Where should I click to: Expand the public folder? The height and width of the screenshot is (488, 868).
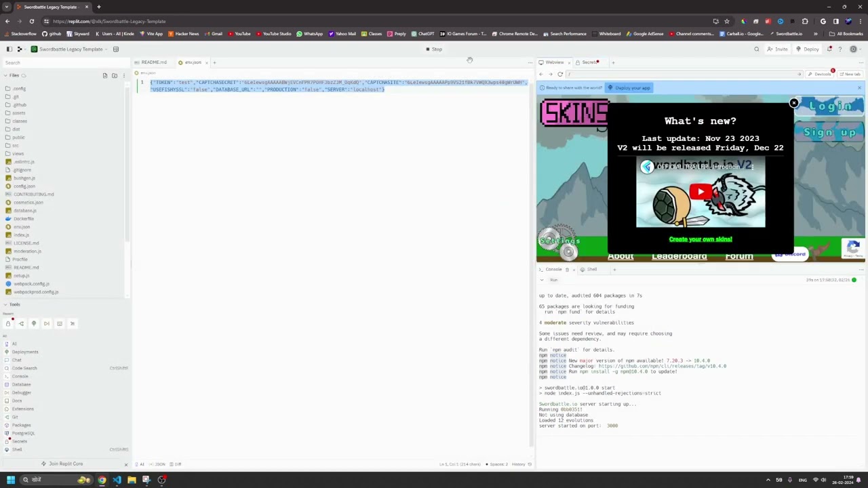click(x=16, y=138)
